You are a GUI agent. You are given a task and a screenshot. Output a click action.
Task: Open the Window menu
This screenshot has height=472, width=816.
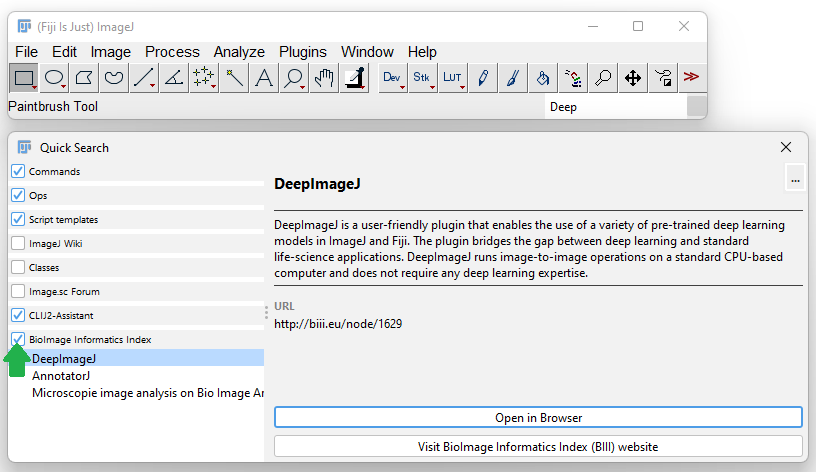367,52
